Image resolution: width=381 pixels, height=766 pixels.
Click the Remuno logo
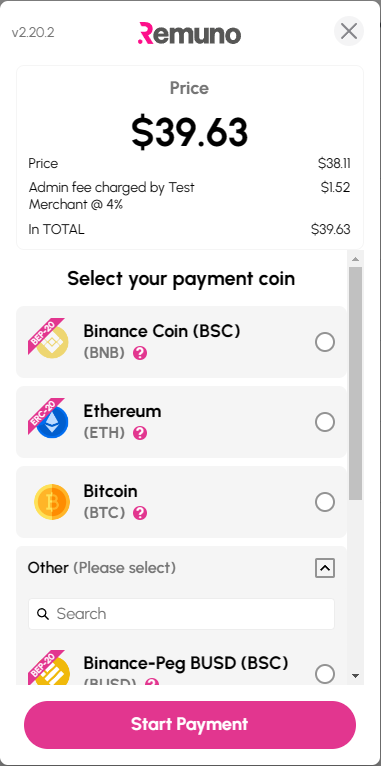(x=190, y=34)
